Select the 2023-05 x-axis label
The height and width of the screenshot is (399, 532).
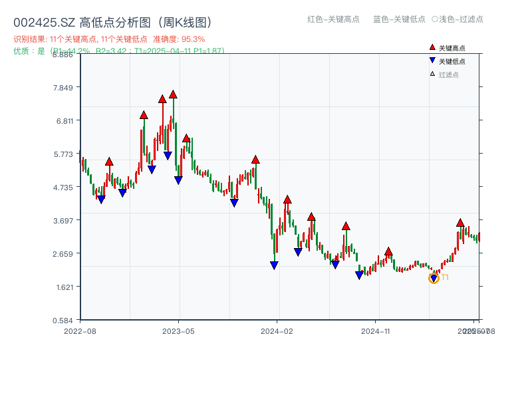tap(178, 329)
